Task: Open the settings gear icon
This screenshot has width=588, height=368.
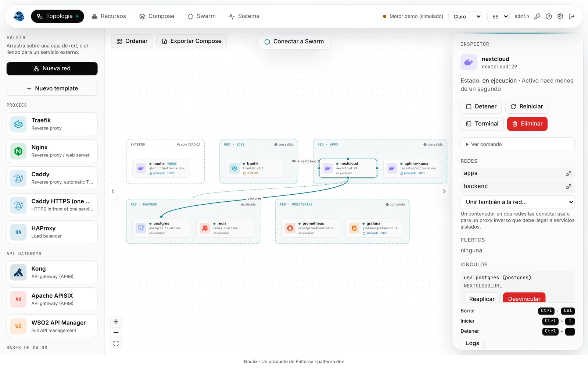Action: click(560, 17)
